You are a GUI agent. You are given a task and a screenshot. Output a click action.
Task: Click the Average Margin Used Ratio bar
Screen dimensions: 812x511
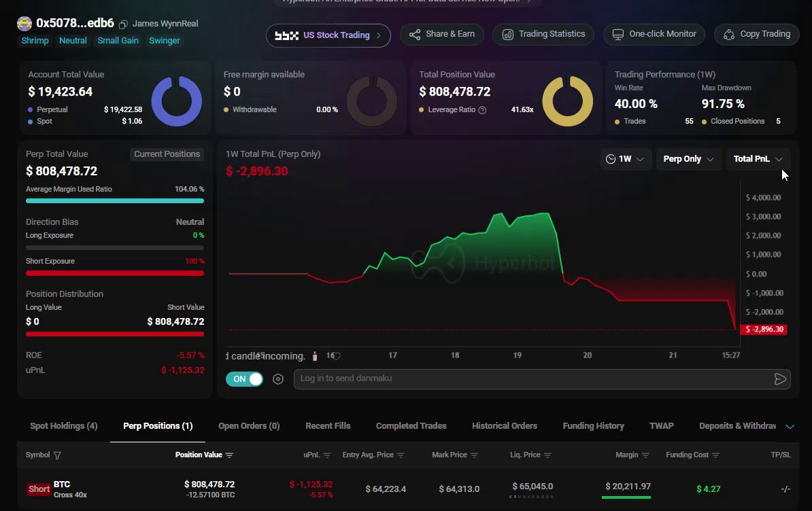point(115,201)
